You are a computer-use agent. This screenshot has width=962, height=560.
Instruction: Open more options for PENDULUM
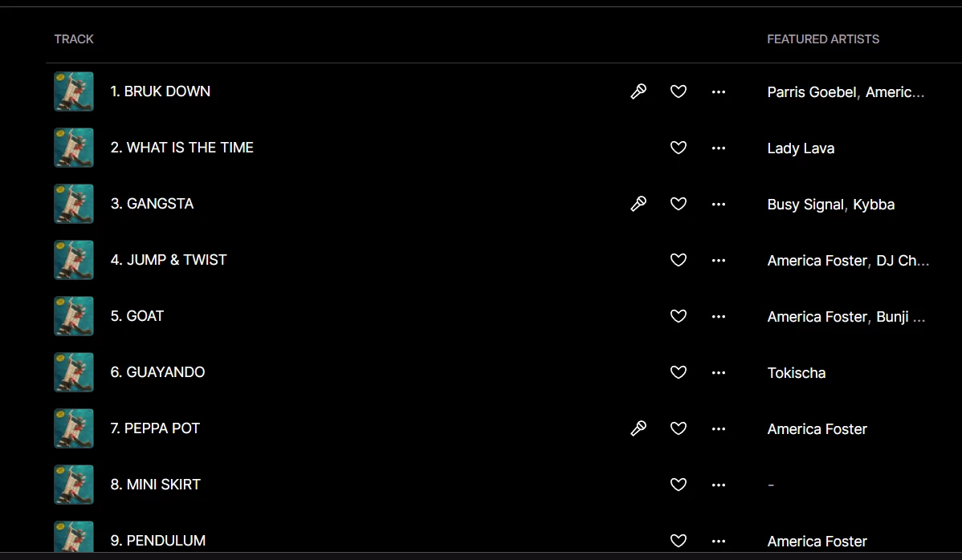(719, 541)
